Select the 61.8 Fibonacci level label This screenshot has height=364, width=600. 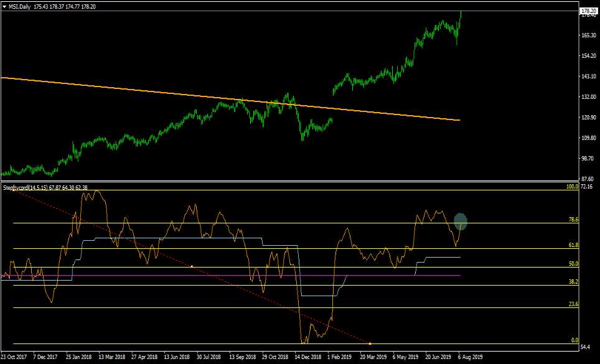pos(573,245)
